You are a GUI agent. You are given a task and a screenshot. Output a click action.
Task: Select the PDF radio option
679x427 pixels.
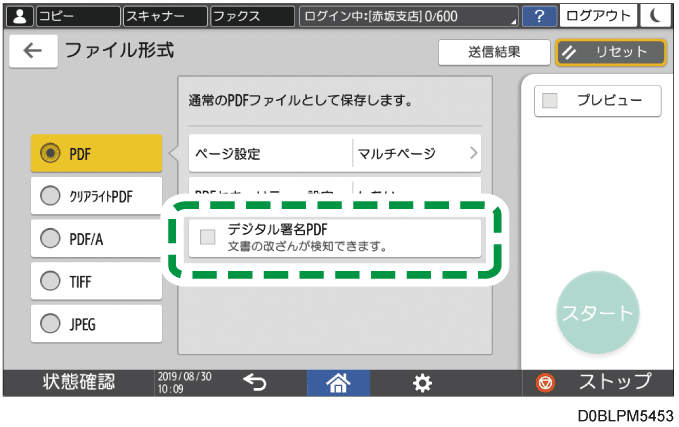[97, 153]
